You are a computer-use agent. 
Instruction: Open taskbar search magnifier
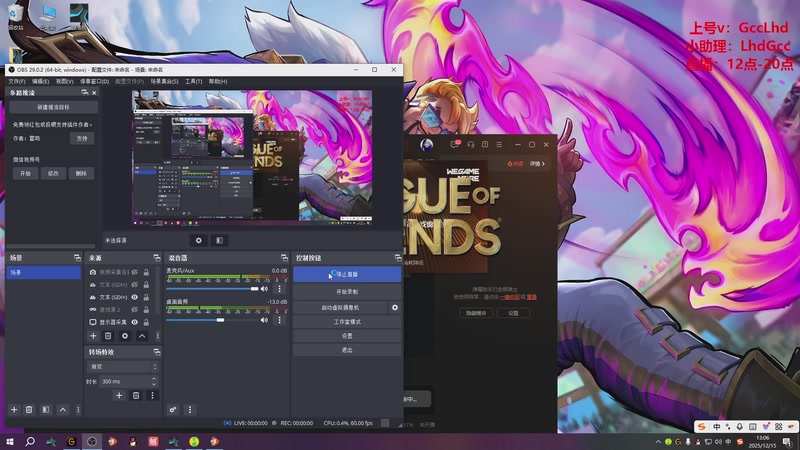point(30,441)
